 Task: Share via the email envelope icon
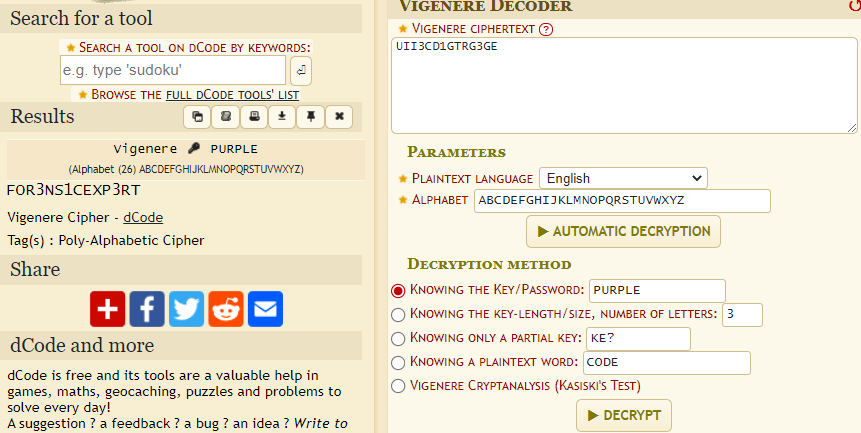pos(265,308)
